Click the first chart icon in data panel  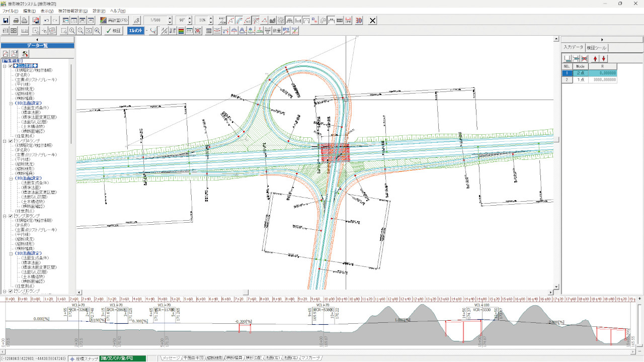6,54
